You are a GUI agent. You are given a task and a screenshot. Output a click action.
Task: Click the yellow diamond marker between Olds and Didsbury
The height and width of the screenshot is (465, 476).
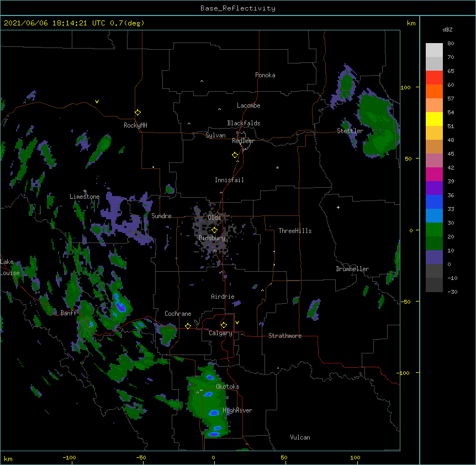(x=214, y=230)
